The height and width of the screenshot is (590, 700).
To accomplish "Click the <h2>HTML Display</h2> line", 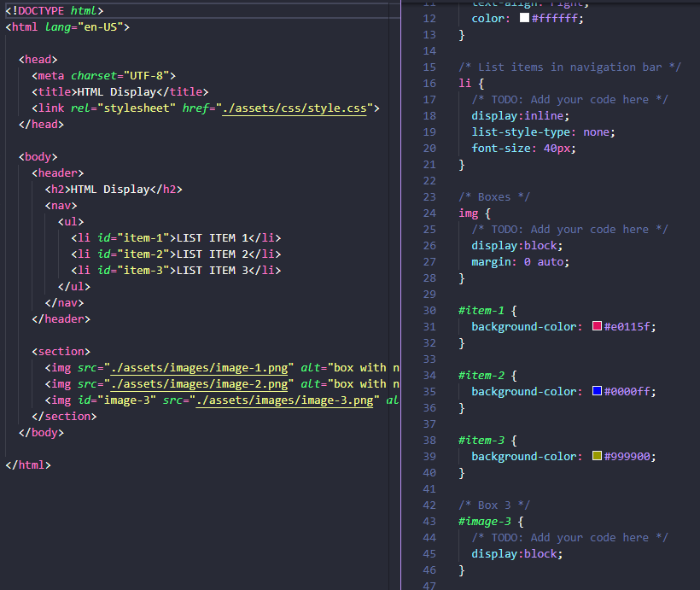I will pos(114,190).
